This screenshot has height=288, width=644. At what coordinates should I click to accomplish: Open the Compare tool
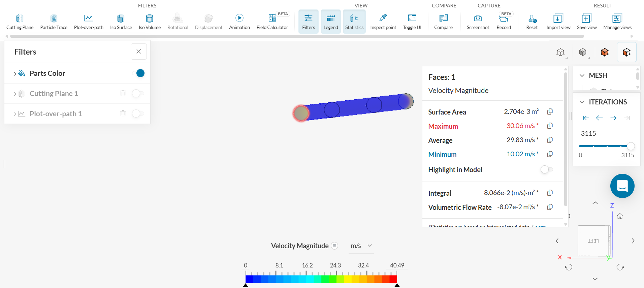pos(443,22)
